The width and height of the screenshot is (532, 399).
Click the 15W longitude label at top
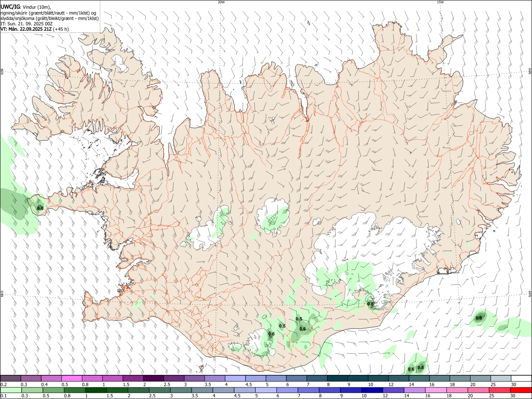[x=440, y=2]
